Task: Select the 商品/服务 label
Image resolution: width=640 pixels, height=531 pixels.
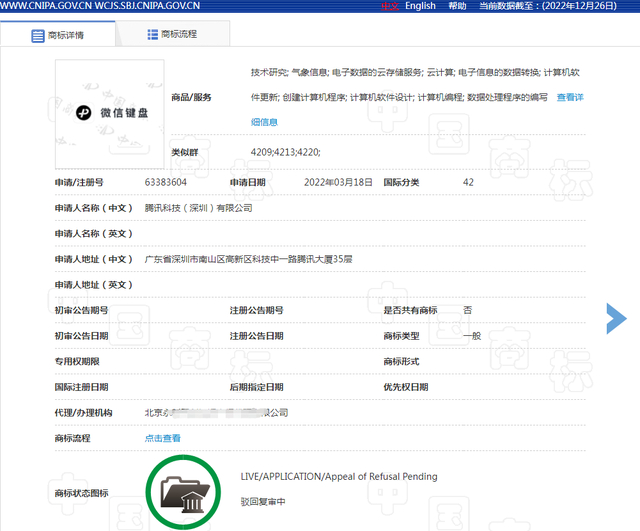Action: point(191,97)
